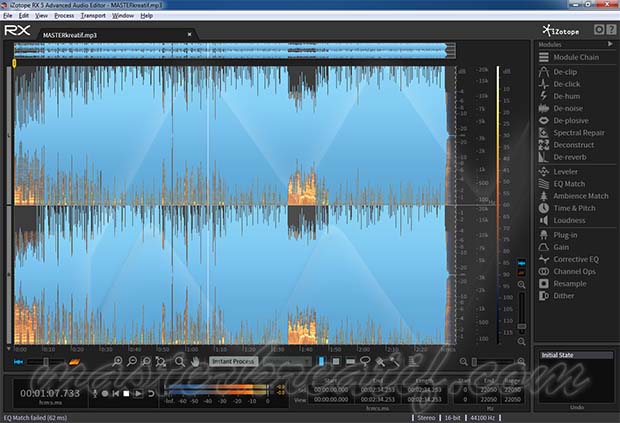Open the Window menu
Viewport: 620px width, 423px height.
(x=123, y=16)
